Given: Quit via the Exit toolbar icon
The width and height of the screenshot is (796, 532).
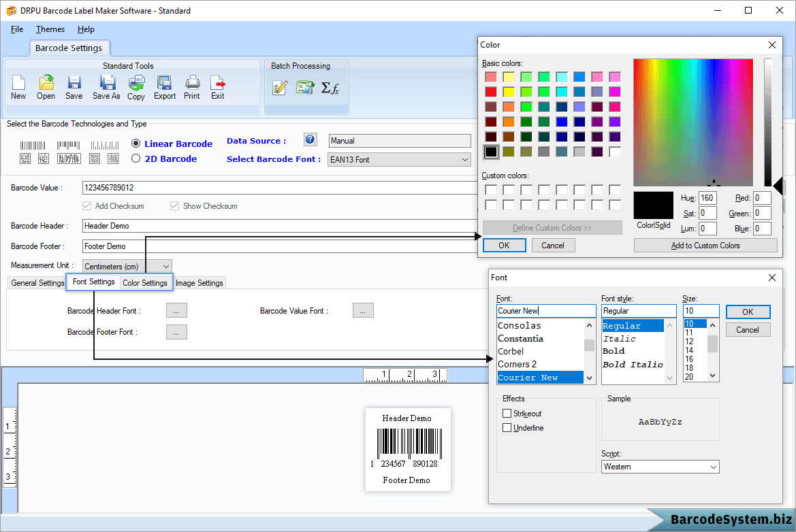Looking at the screenshot, I should [218, 87].
